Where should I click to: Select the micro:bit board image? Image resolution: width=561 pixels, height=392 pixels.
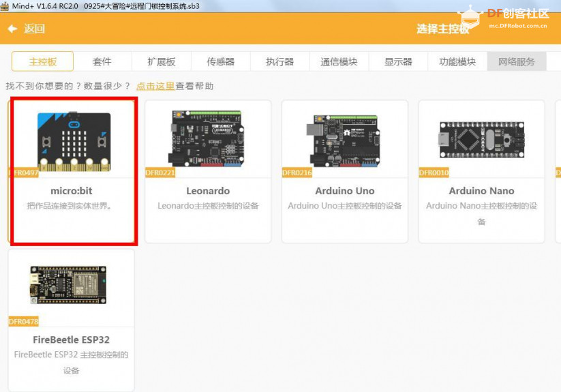click(x=74, y=142)
